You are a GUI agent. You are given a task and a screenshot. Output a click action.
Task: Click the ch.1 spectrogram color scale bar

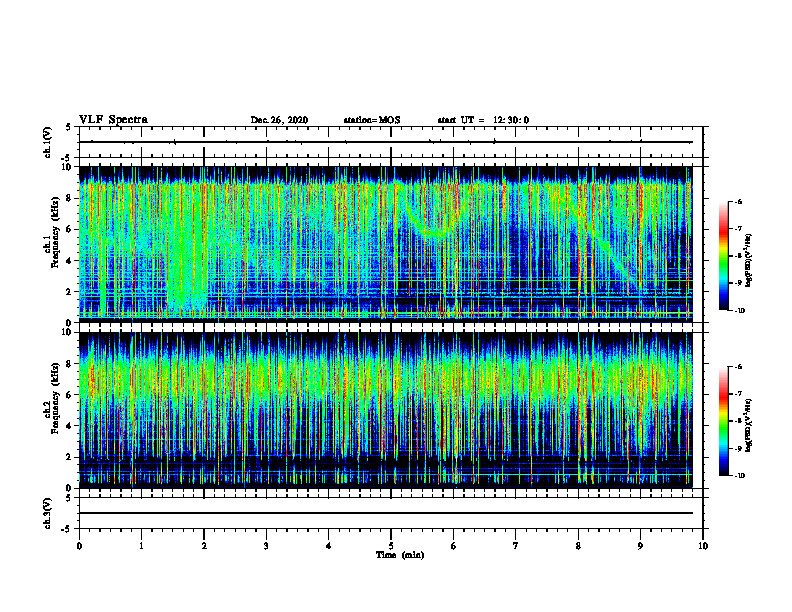pos(723,256)
